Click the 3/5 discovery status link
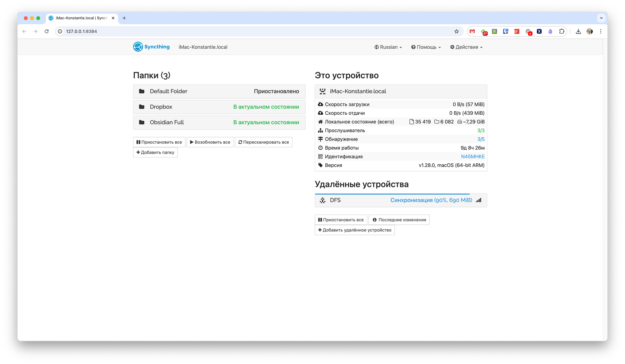This screenshot has height=364, width=625. [x=481, y=139]
